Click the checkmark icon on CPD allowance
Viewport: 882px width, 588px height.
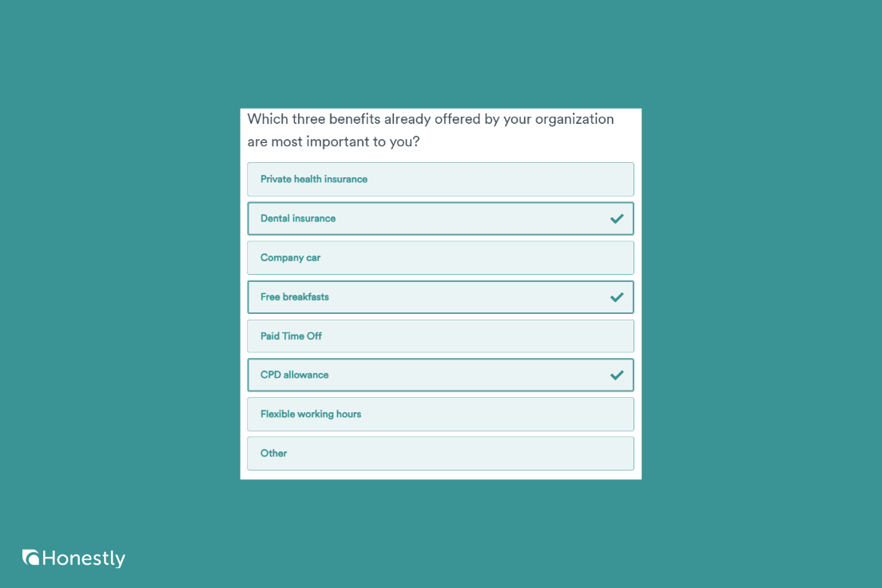616,374
